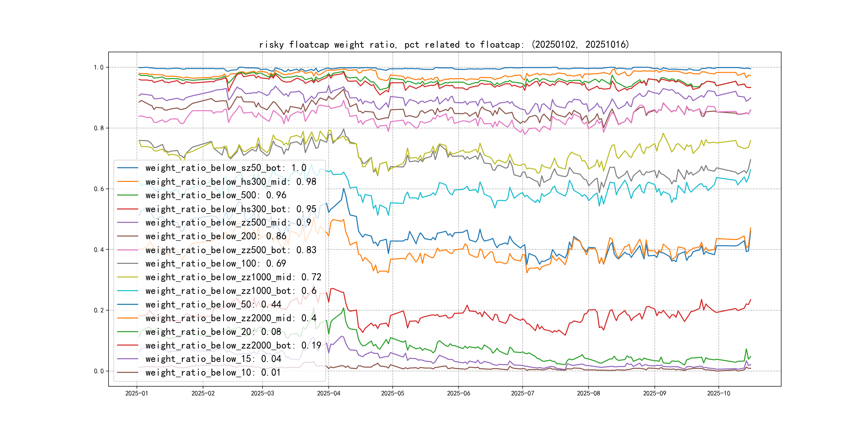Click the 1.0 y-axis tick label

point(99,68)
